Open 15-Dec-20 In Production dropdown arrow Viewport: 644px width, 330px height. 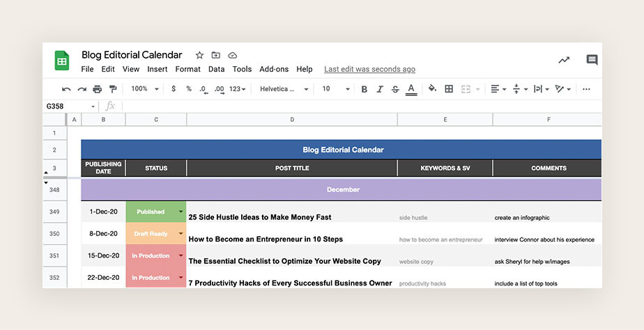[x=181, y=256]
